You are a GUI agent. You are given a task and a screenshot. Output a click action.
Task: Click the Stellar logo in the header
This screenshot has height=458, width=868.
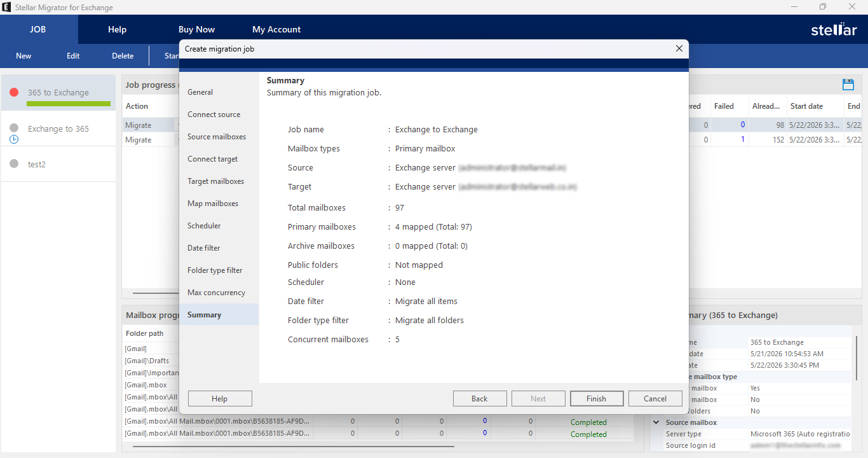click(834, 29)
